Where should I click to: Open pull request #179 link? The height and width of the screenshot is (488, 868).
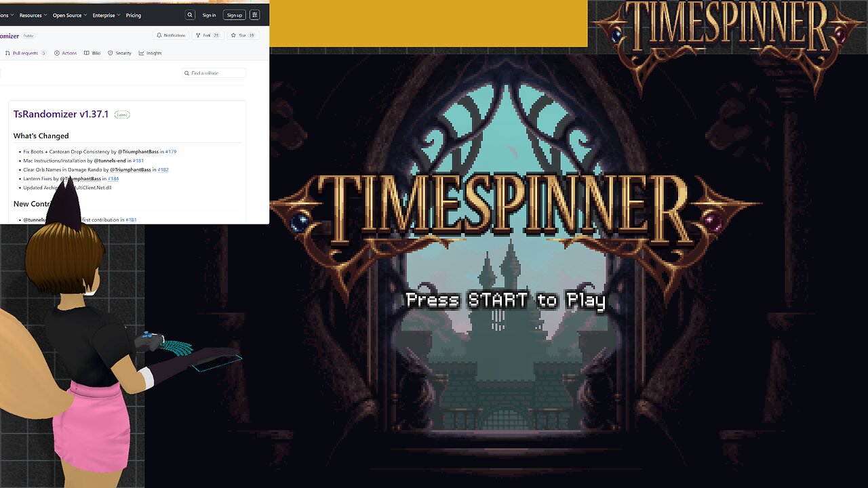click(171, 152)
